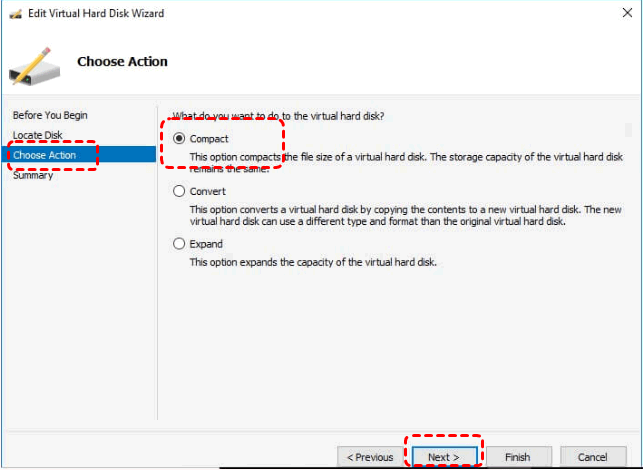Viewport: 643px width, 470px height.
Task: Click the wizard icon in the title bar
Action: (x=12, y=13)
